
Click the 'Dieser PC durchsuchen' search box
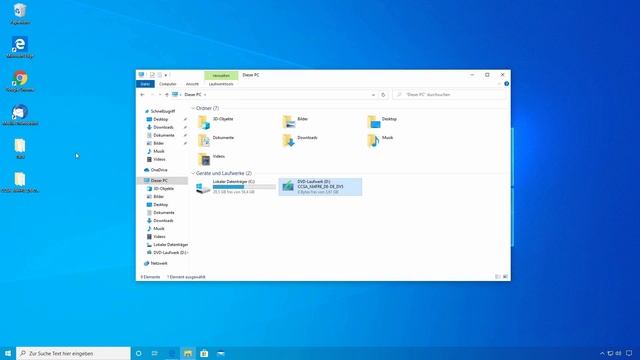pyautogui.click(x=449, y=95)
